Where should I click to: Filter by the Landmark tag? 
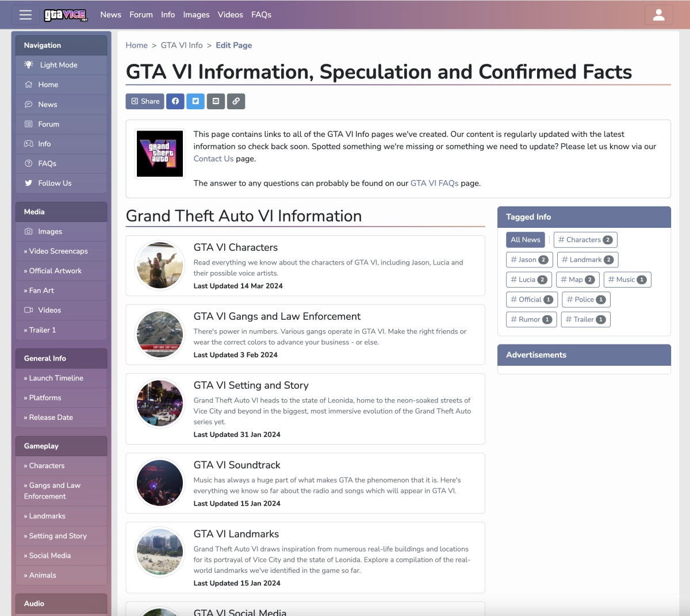point(588,260)
